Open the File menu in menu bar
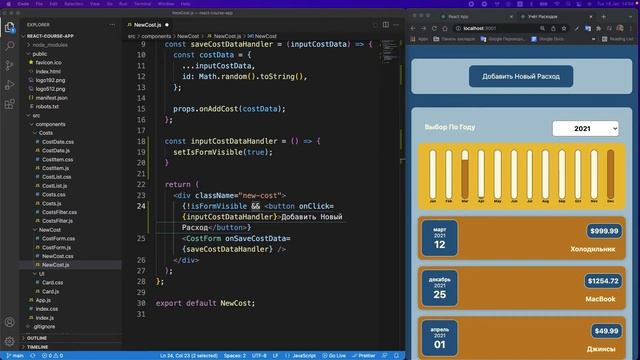 pos(39,4)
